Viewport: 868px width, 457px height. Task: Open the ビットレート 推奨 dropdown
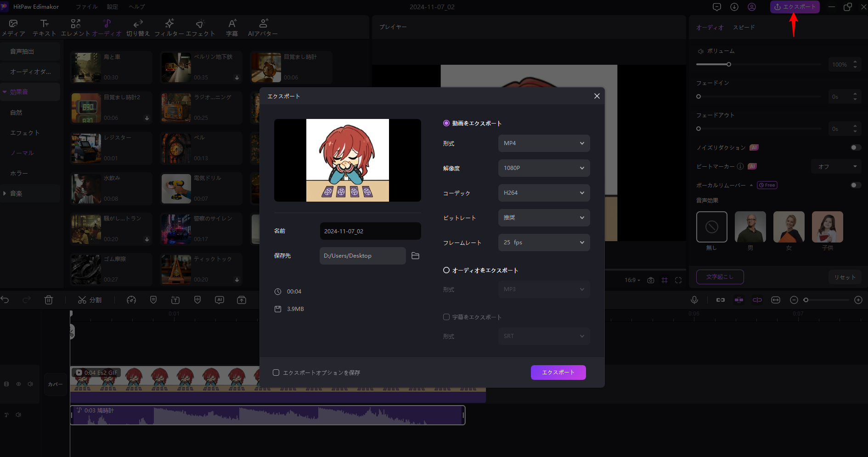point(544,218)
